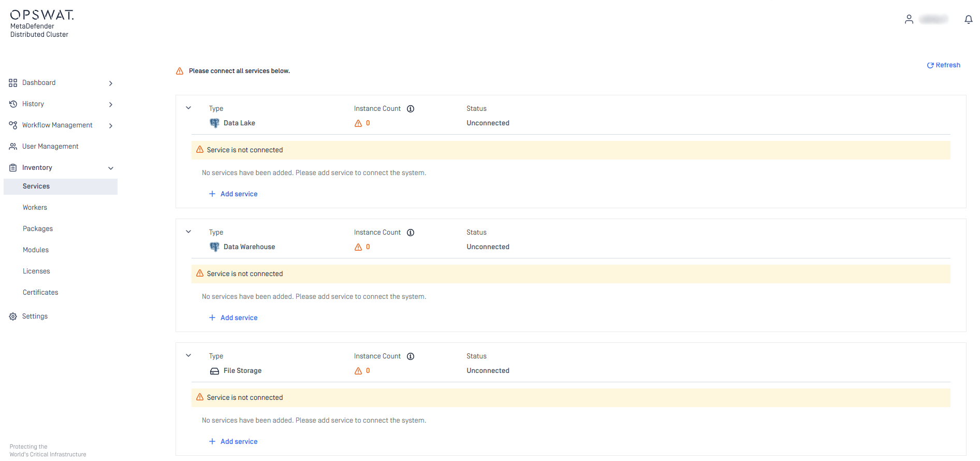The height and width of the screenshot is (461, 980).
Task: Click the blurred username in header
Action: click(933, 19)
